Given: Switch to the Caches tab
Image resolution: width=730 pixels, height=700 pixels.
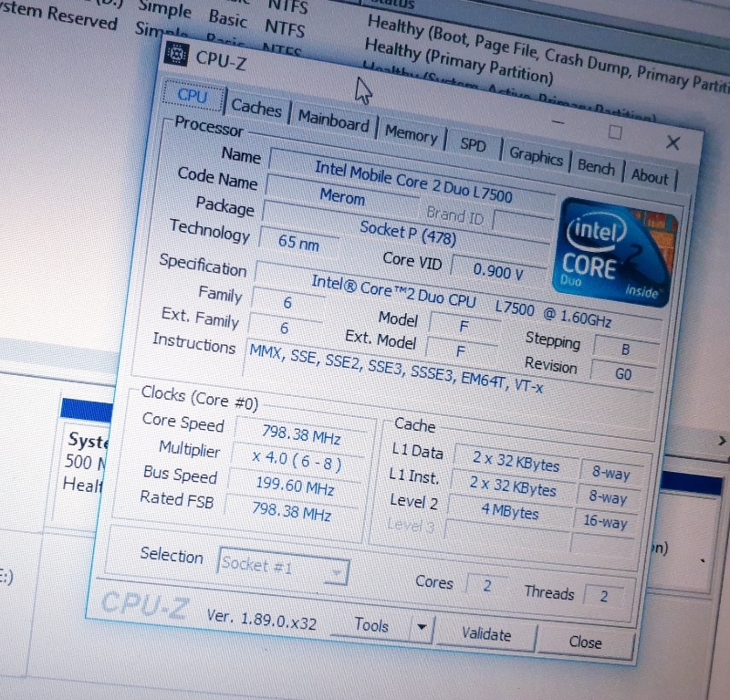Looking at the screenshot, I should tap(256, 108).
